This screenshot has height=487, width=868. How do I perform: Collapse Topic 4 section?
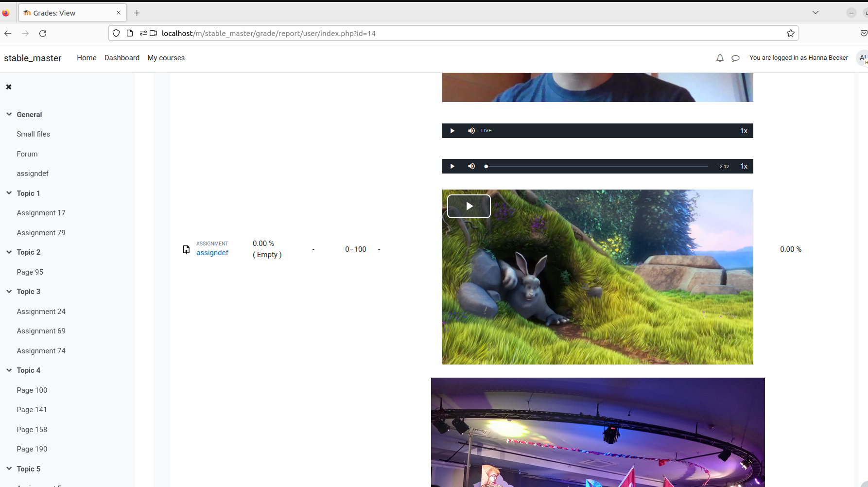[x=9, y=370]
